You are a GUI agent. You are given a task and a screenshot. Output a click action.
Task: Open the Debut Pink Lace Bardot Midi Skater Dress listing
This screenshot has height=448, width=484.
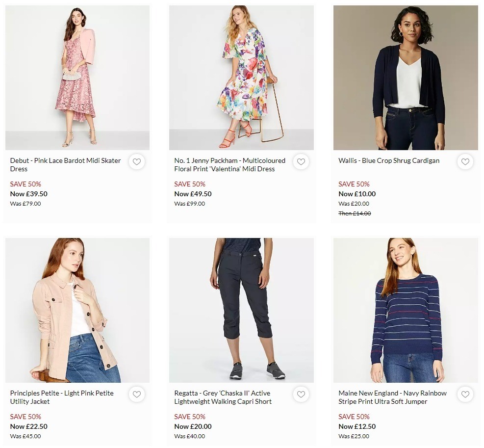66,164
